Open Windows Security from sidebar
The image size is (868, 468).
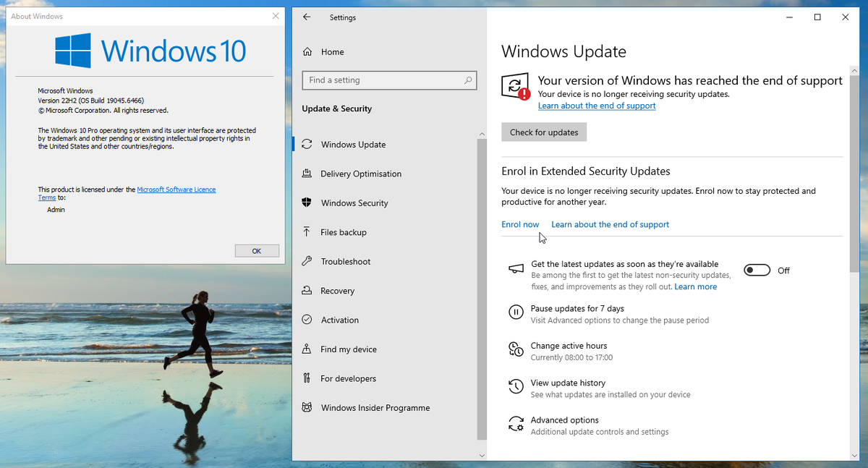[307, 203]
